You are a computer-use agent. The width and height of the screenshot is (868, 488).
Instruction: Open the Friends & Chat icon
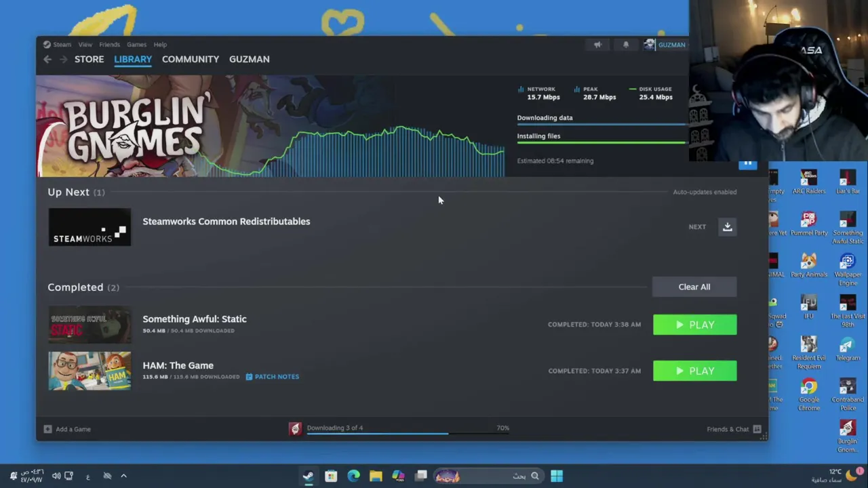click(x=757, y=429)
